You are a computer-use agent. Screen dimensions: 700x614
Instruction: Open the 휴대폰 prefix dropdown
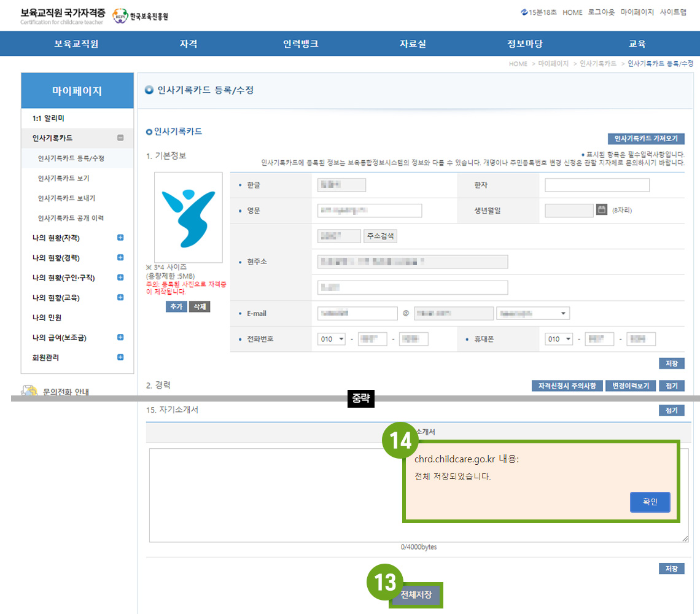click(559, 339)
